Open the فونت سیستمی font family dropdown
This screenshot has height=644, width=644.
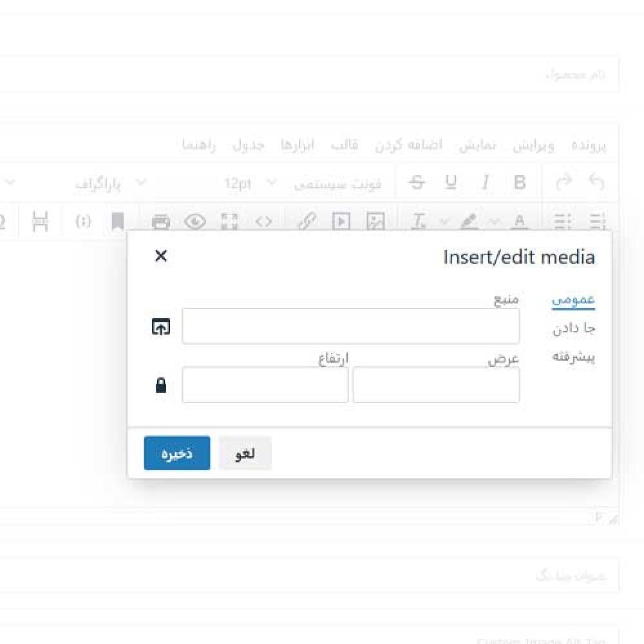click(x=338, y=184)
